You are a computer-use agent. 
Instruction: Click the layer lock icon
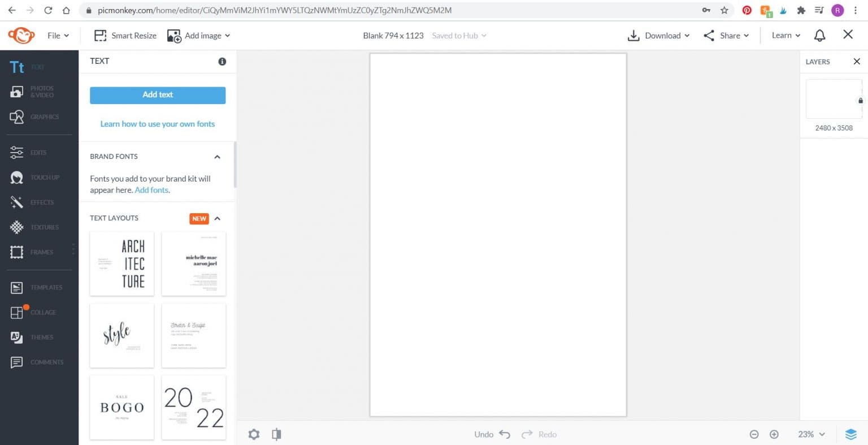tap(861, 101)
